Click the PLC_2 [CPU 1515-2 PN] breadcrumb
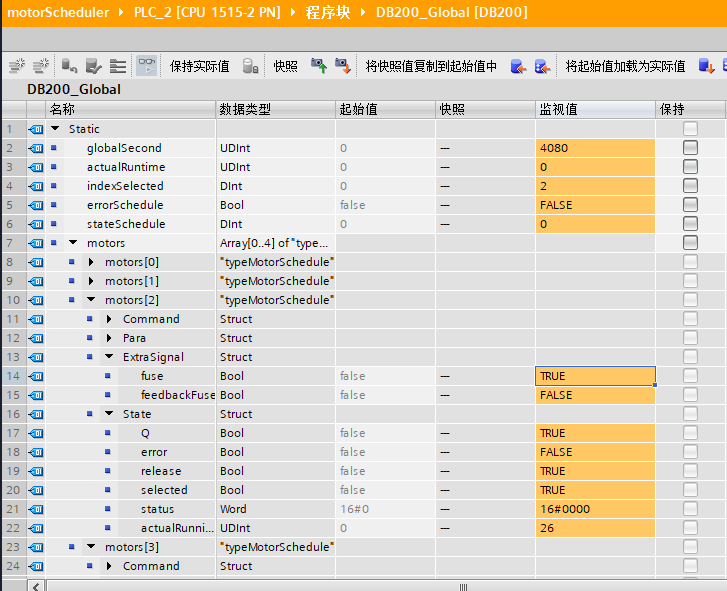This screenshot has width=727, height=591. (x=207, y=13)
